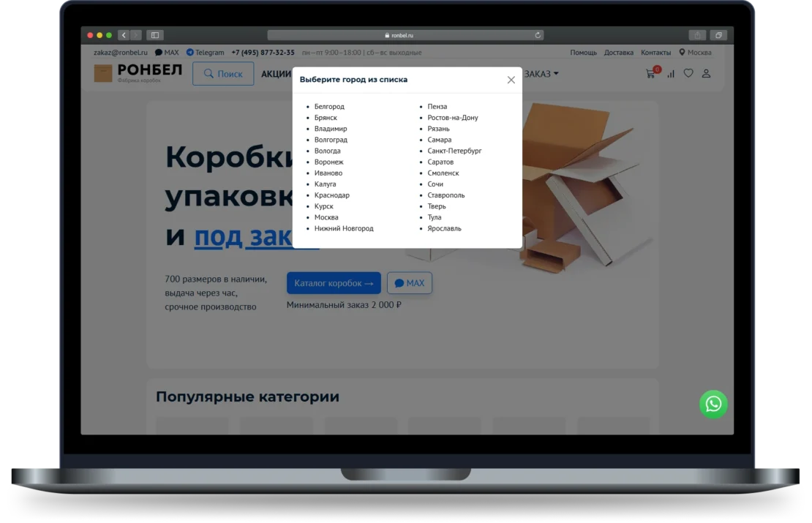
Task: Open the Доставка link
Action: pos(618,53)
